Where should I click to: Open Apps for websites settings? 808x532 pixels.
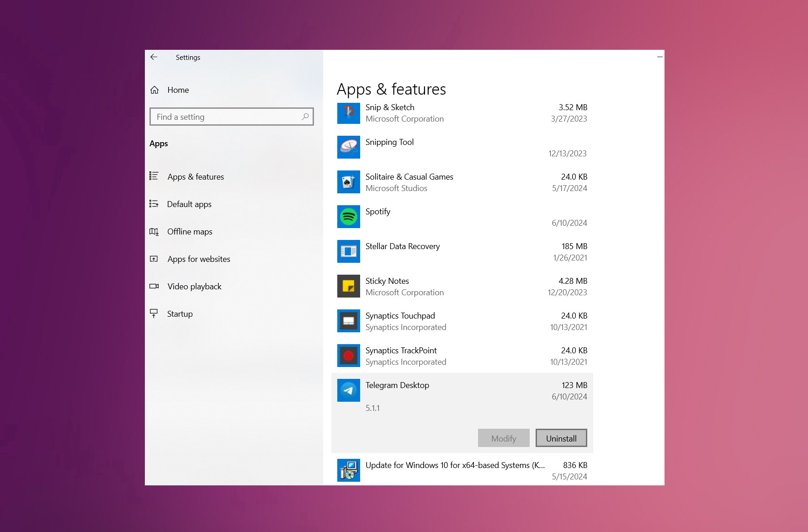(x=199, y=259)
